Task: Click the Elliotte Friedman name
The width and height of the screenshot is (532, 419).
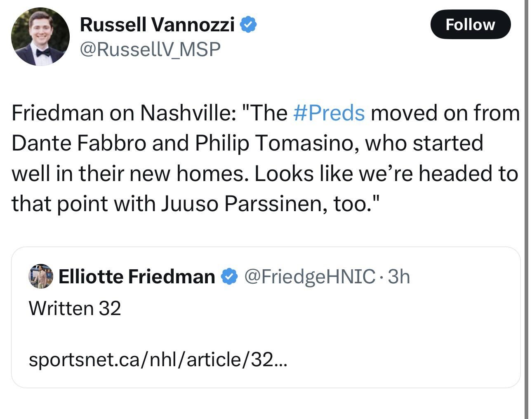Action: coord(137,276)
